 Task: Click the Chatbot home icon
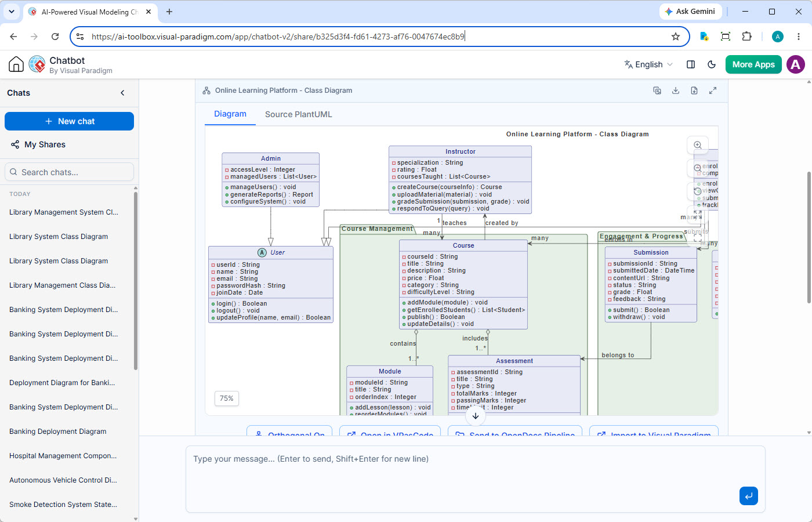pyautogui.click(x=16, y=64)
